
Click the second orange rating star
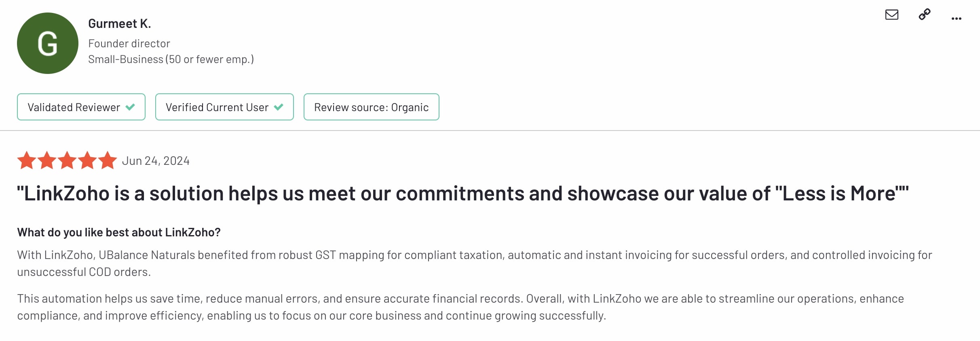(47, 160)
